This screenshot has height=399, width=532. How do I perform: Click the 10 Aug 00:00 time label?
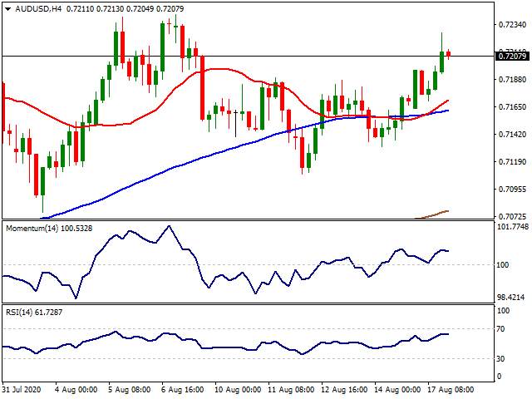click(x=239, y=389)
